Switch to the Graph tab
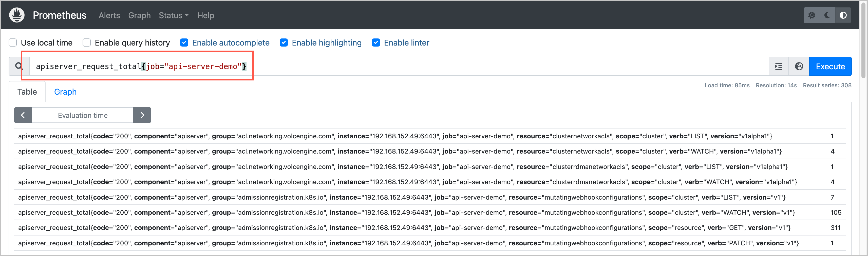 [65, 92]
